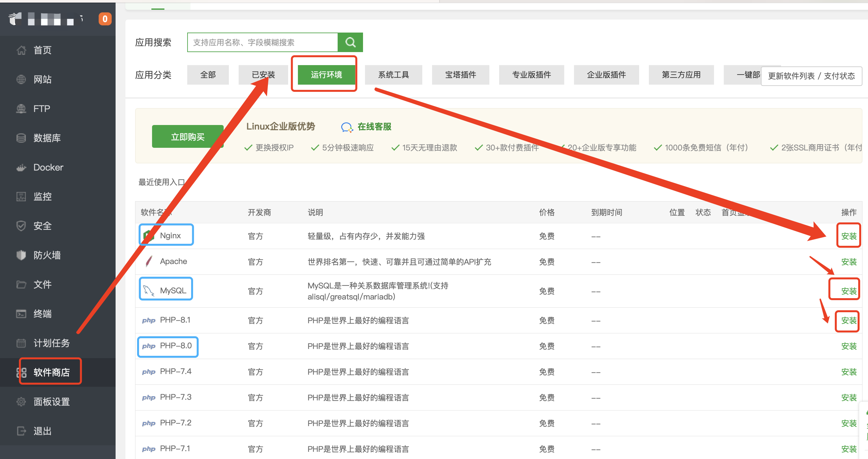Open the Docker sidebar icon

pos(21,168)
